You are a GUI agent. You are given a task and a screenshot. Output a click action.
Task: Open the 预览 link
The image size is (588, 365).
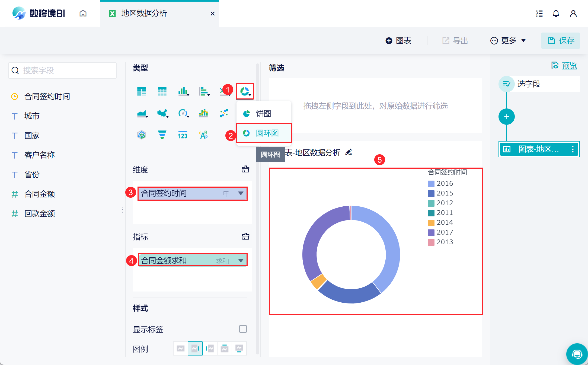point(569,66)
